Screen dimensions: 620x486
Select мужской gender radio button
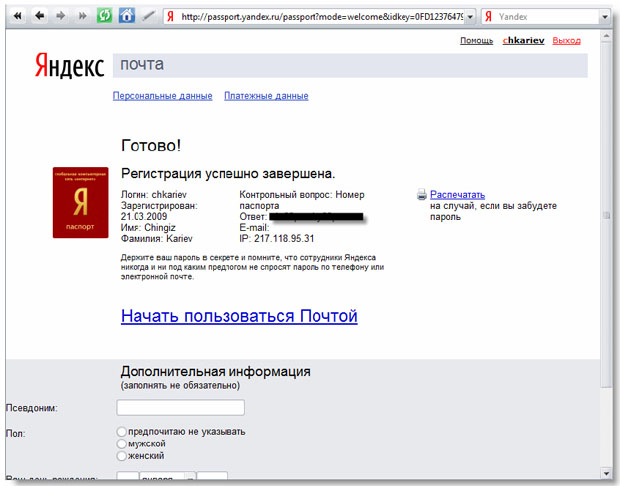tap(121, 444)
